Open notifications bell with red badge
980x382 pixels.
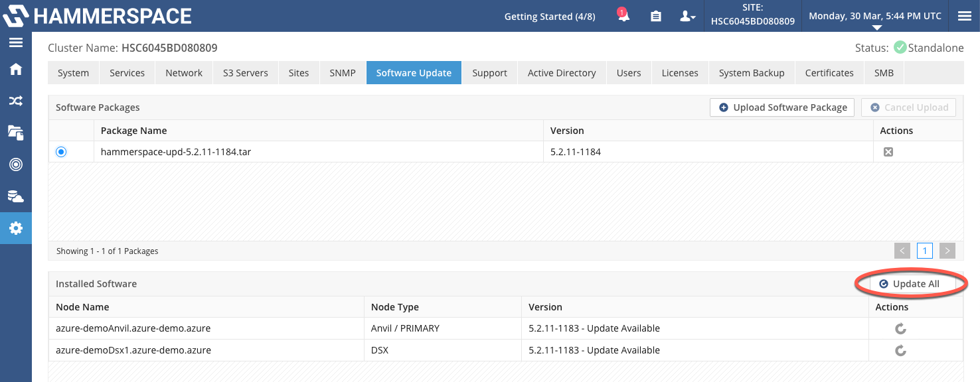click(623, 16)
